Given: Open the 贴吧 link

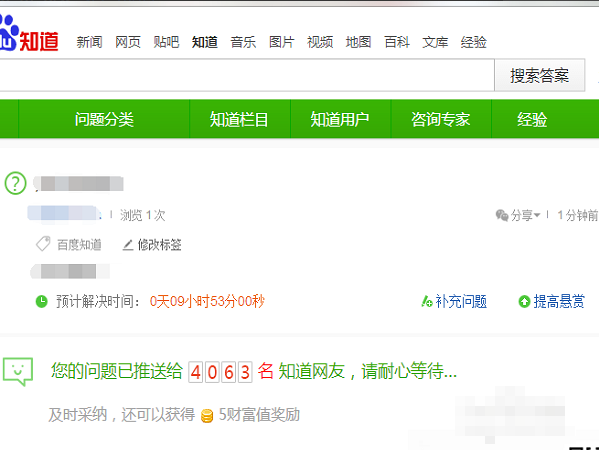Looking at the screenshot, I should tap(166, 42).
